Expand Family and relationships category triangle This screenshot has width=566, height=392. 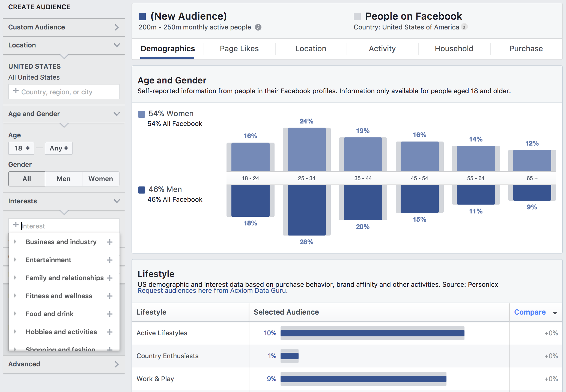(x=15, y=278)
